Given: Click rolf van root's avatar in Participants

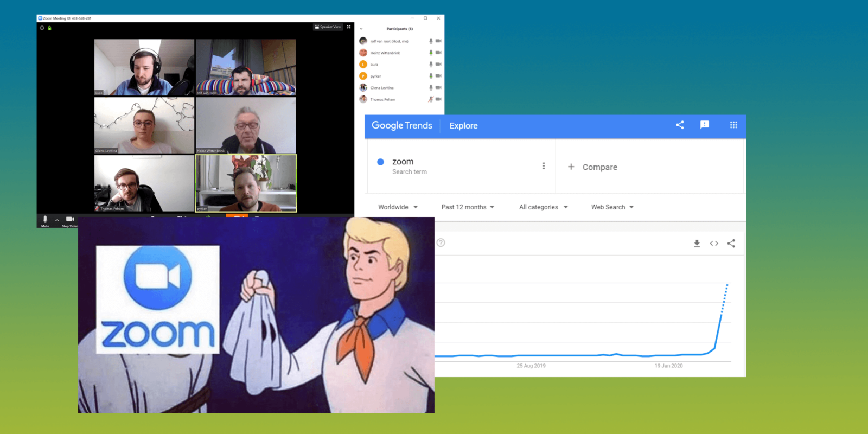Looking at the screenshot, I should pos(363,41).
